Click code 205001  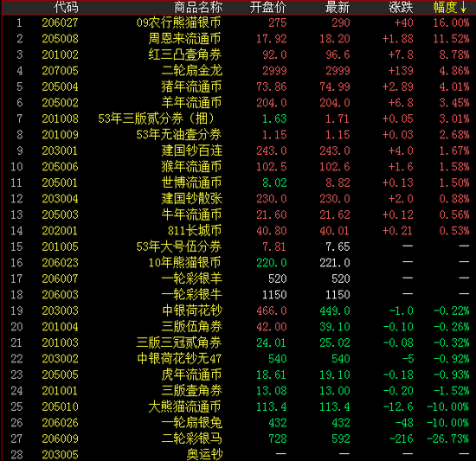(x=60, y=182)
